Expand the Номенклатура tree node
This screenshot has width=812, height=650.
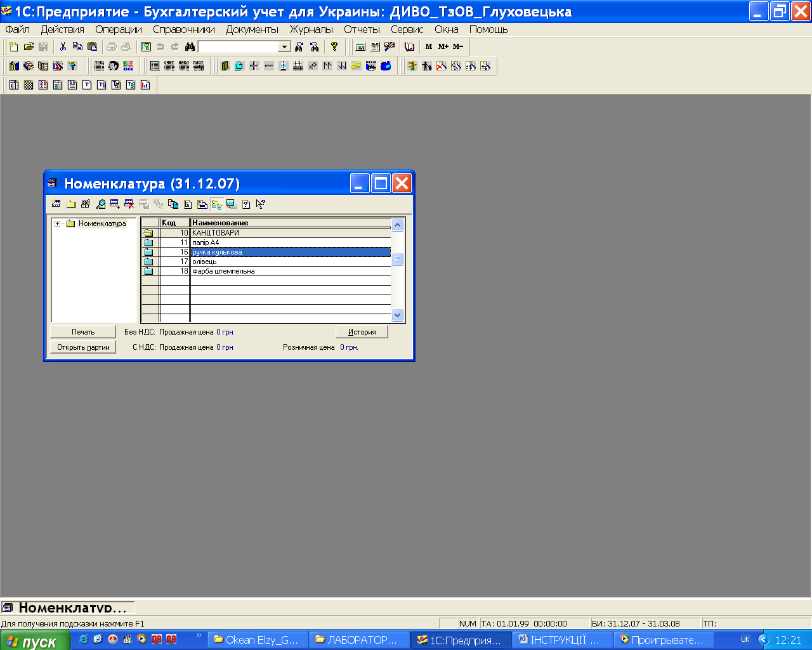[x=57, y=223]
